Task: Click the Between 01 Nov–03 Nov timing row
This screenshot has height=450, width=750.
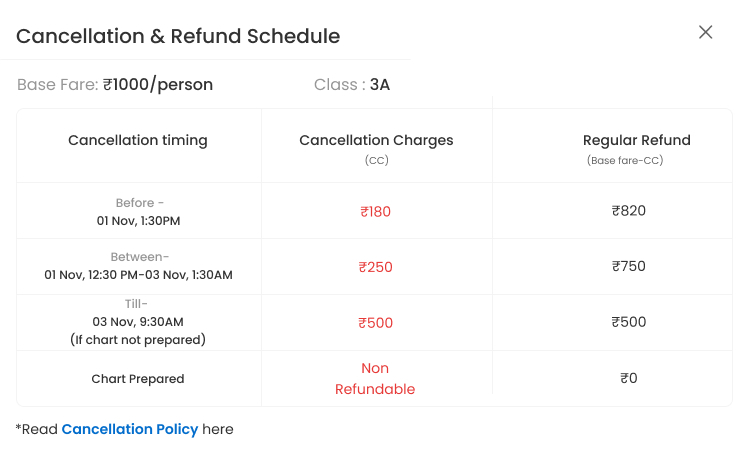Action: (x=139, y=266)
